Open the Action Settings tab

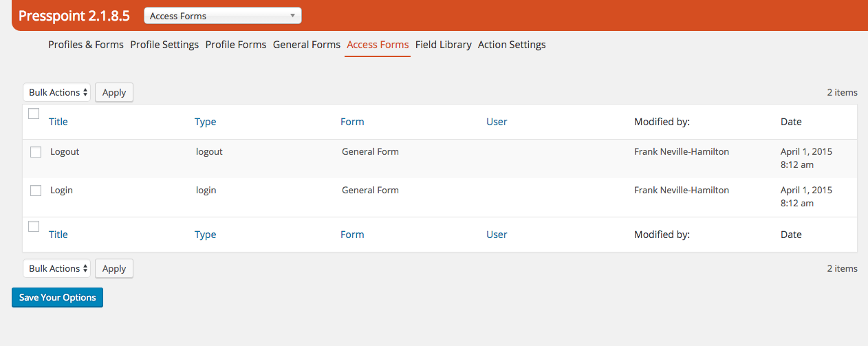click(x=512, y=45)
